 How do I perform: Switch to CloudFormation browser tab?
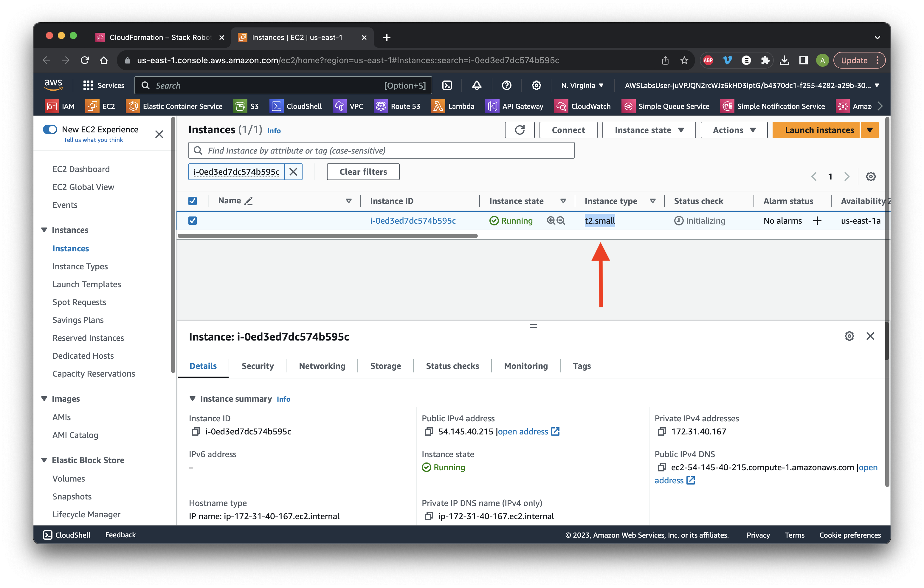point(160,37)
